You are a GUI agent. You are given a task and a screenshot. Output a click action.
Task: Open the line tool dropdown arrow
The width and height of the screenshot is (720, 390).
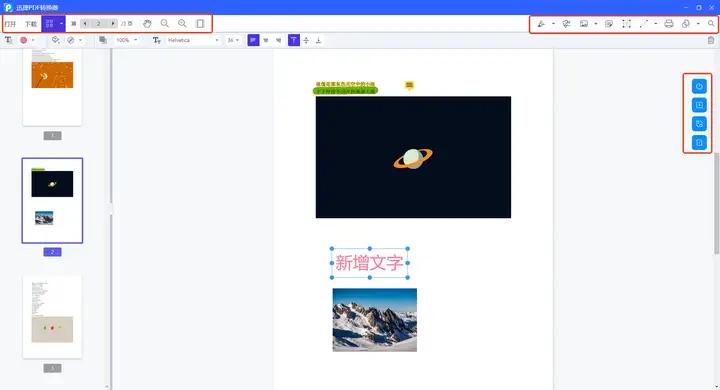click(655, 24)
